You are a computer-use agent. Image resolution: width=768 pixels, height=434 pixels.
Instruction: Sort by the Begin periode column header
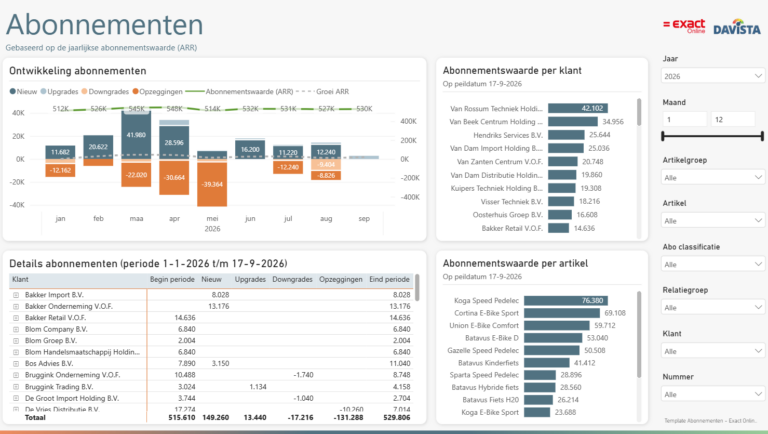(172, 279)
